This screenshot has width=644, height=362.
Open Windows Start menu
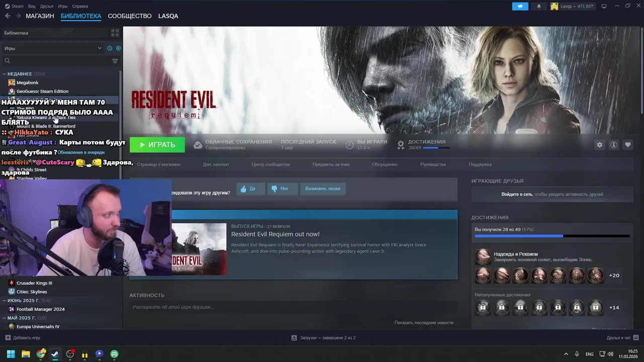pos(11,354)
